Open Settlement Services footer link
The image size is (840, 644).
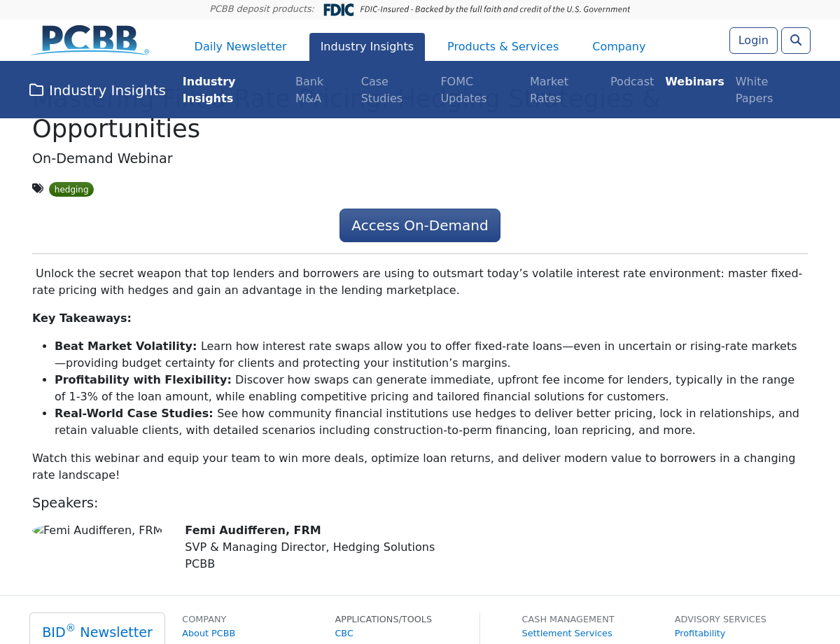click(x=567, y=633)
